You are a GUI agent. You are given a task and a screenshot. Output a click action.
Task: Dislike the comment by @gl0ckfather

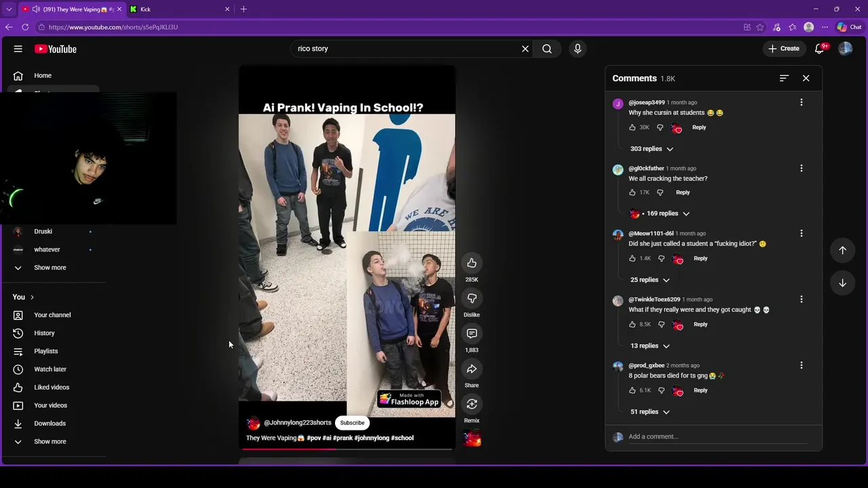pos(660,192)
